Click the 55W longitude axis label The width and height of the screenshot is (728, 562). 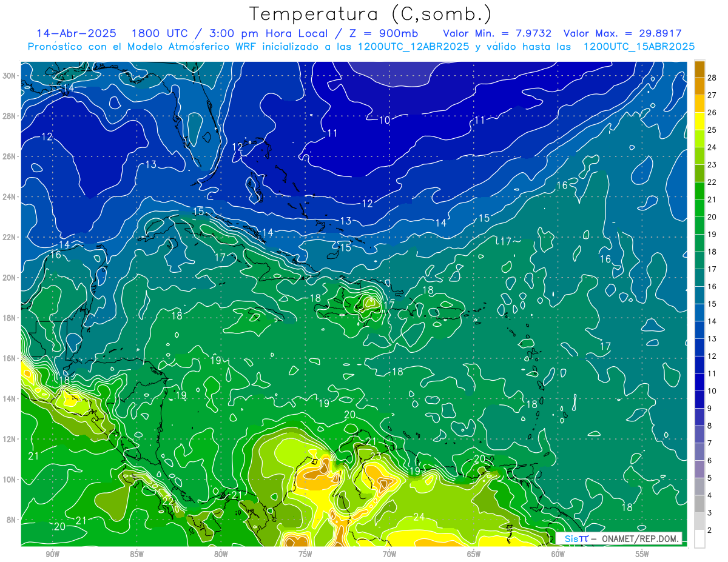coord(642,554)
